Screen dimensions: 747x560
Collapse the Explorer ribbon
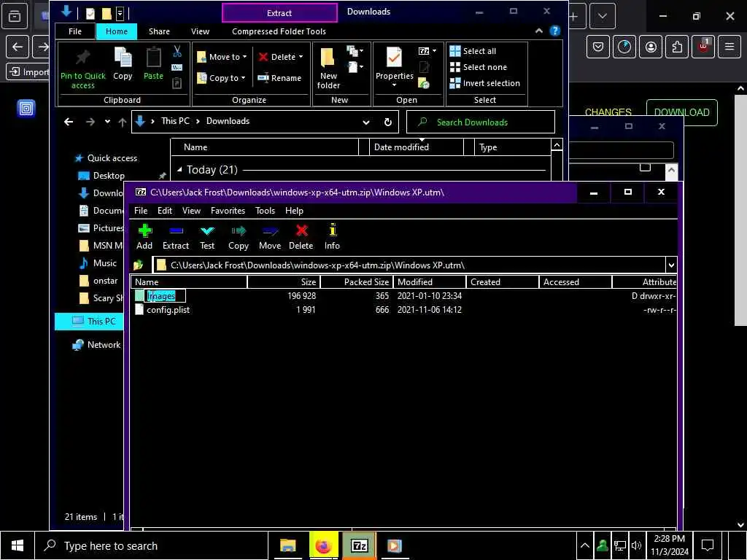(539, 31)
